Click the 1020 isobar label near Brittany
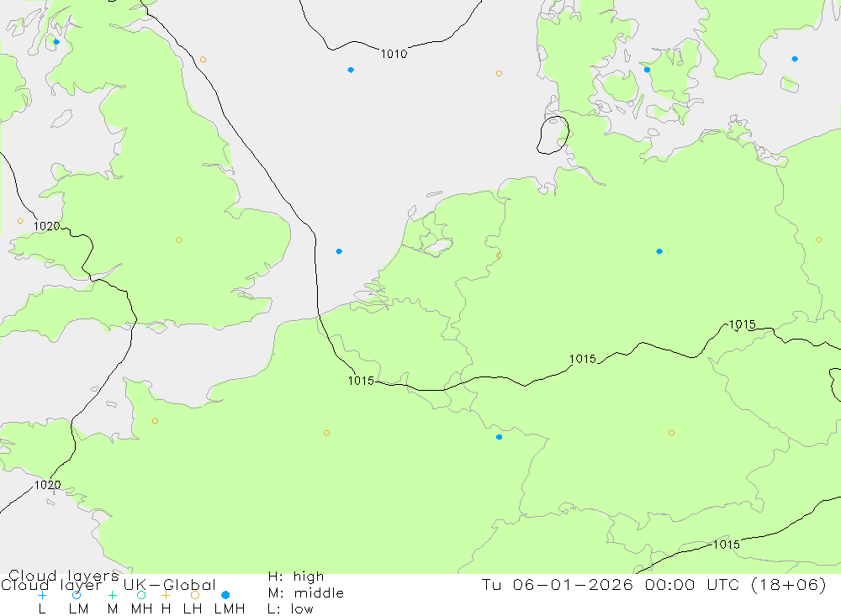The image size is (841, 616). coord(48,485)
